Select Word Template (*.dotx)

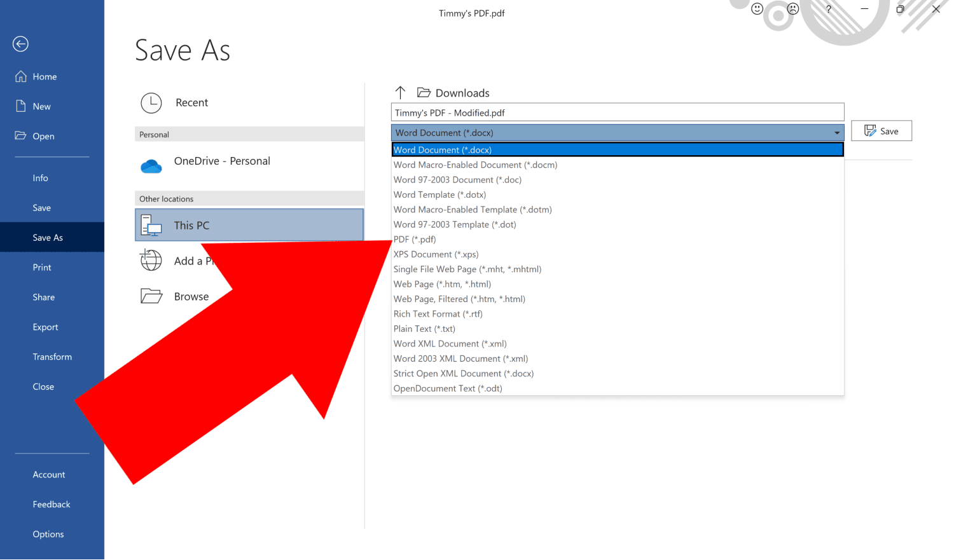439,195
